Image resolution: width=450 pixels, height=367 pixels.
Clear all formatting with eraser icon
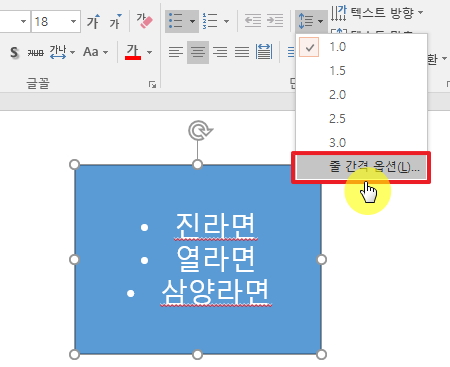tap(144, 21)
